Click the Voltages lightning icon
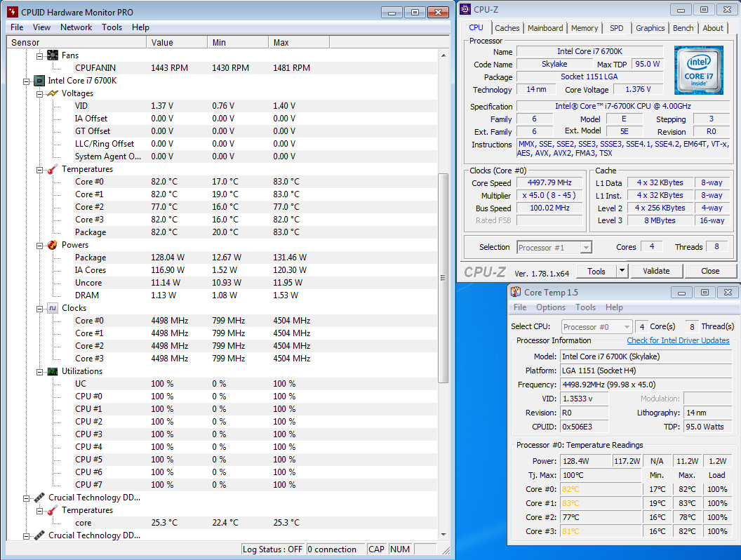The height and width of the screenshot is (560, 741). coord(53,93)
